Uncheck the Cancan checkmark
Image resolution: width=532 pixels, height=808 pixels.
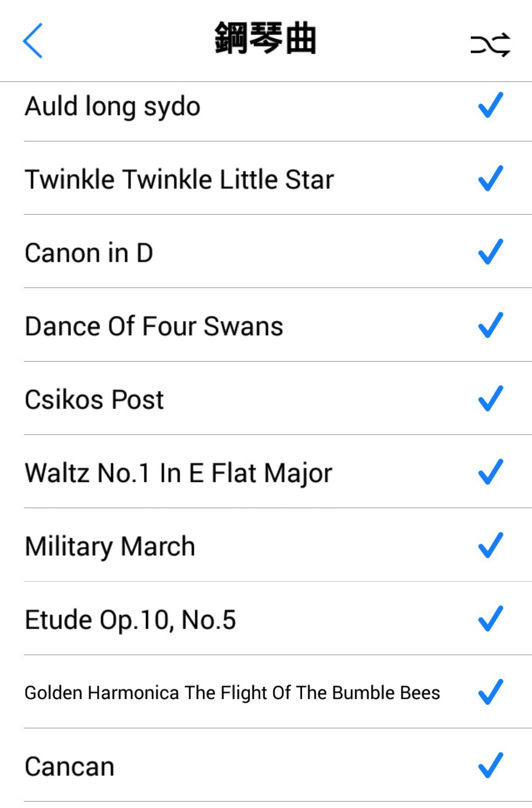coord(490,765)
